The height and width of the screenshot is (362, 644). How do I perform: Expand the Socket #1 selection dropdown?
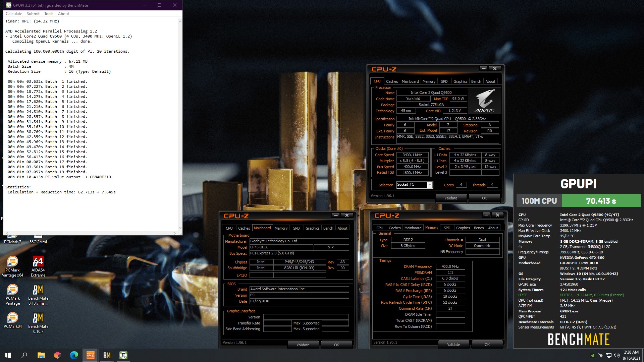[429, 185]
